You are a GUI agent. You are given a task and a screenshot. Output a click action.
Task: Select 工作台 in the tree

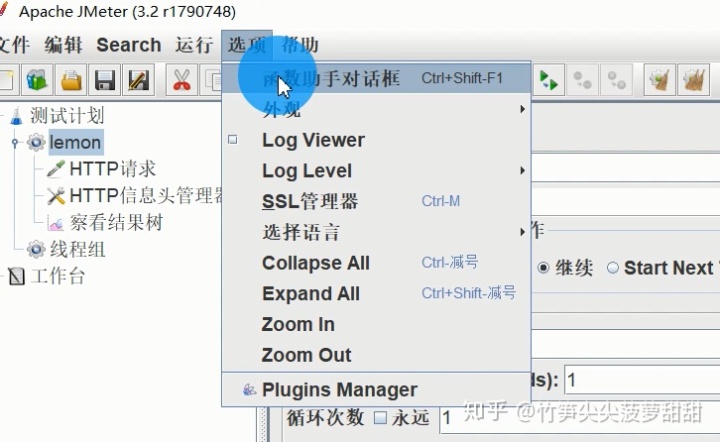point(58,276)
